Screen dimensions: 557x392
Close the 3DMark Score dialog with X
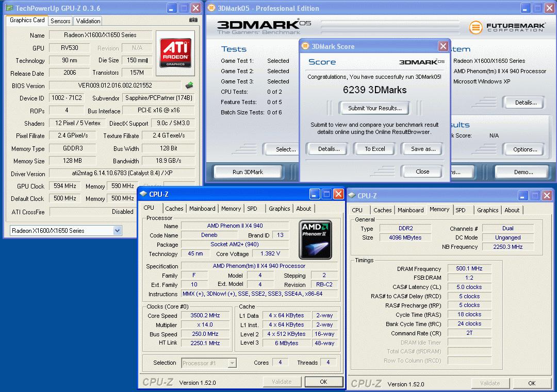443,46
